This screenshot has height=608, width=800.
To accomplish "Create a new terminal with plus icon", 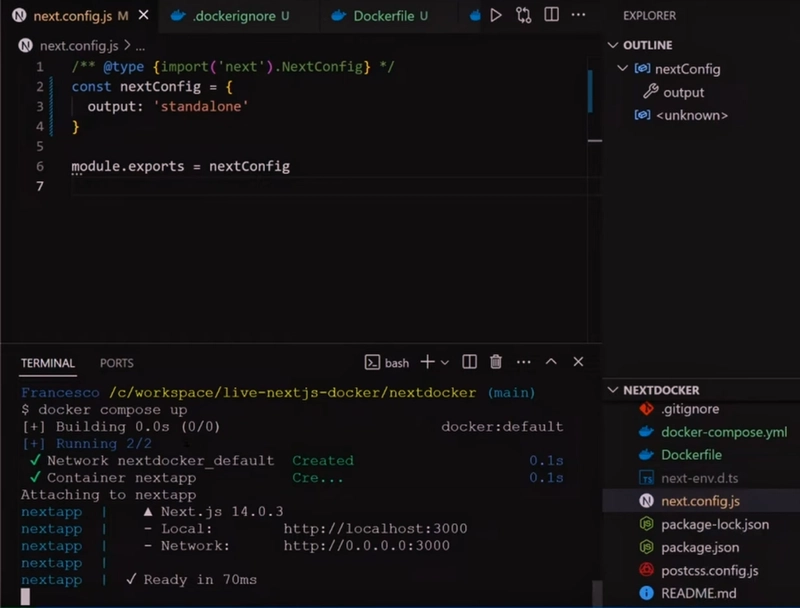I will pos(427,362).
